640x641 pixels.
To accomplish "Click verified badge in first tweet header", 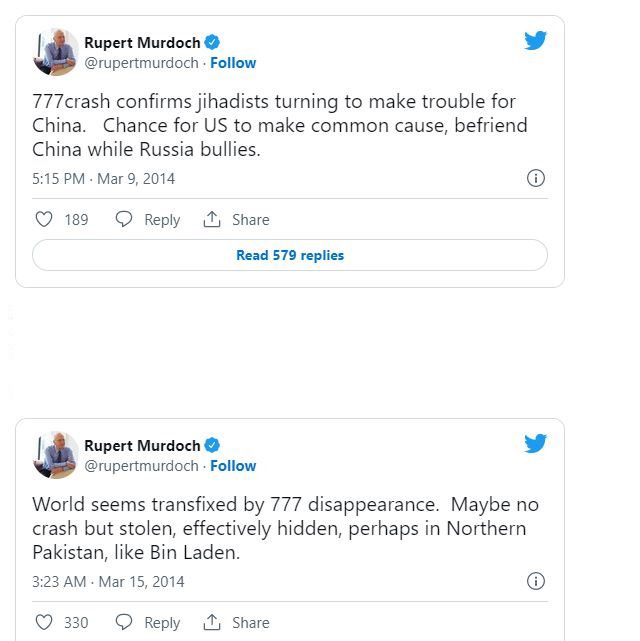I will click(x=213, y=43).
